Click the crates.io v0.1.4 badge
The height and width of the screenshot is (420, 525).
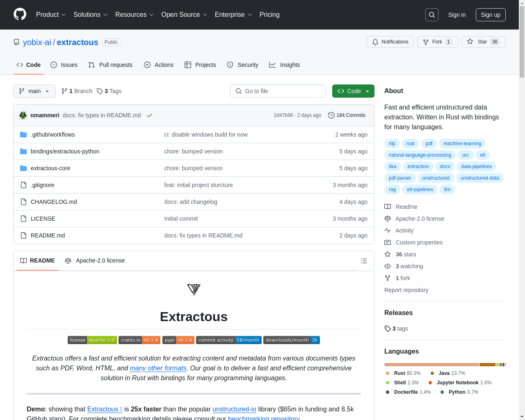(139, 340)
